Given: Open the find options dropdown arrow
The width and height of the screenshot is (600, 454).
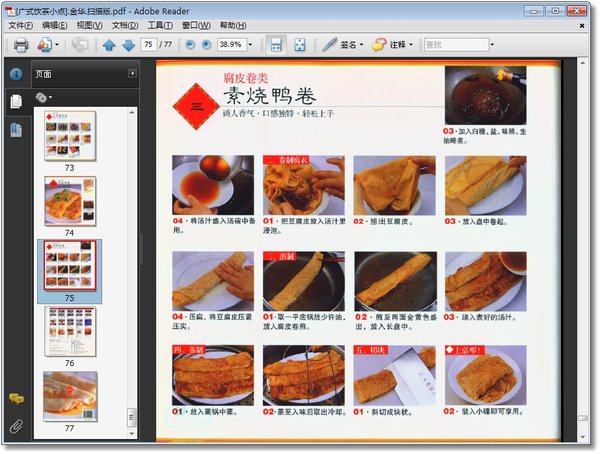Looking at the screenshot, I should pyautogui.click(x=492, y=45).
